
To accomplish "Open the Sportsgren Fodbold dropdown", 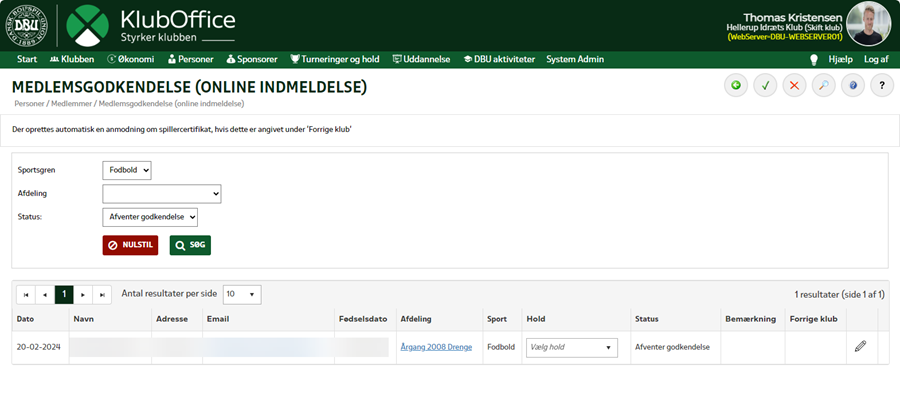I will 127,170.
